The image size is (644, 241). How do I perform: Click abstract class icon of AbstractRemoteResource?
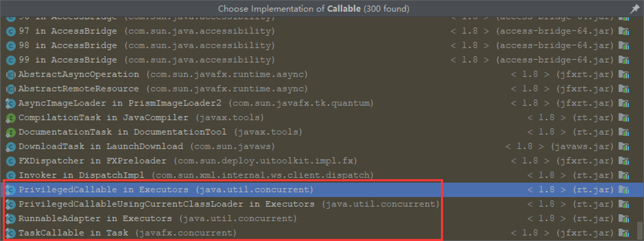[x=10, y=89]
